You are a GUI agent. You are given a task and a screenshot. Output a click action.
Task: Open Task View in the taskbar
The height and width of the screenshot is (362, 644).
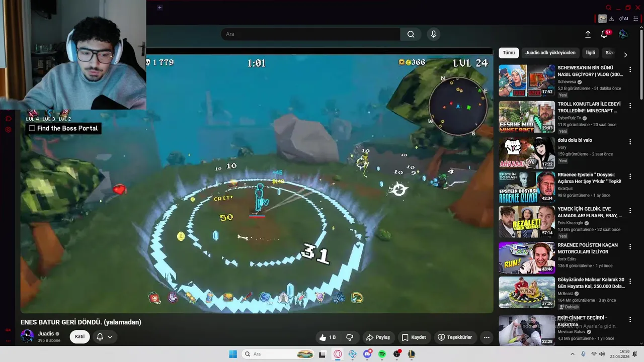coord(323,354)
